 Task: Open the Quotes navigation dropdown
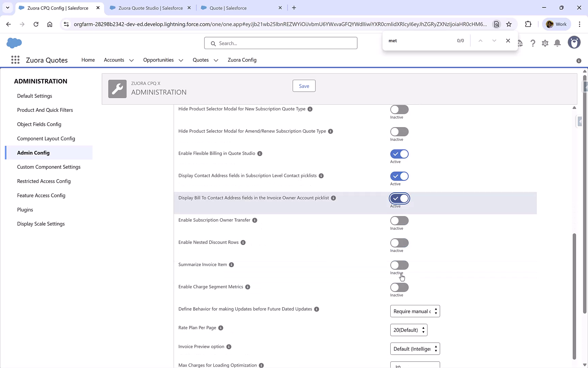click(x=216, y=60)
